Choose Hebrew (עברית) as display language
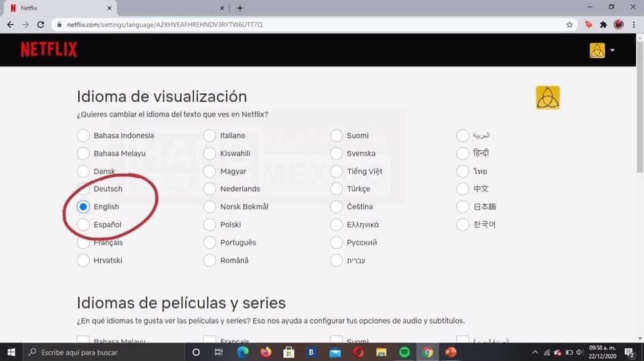The image size is (644, 361). point(336,260)
